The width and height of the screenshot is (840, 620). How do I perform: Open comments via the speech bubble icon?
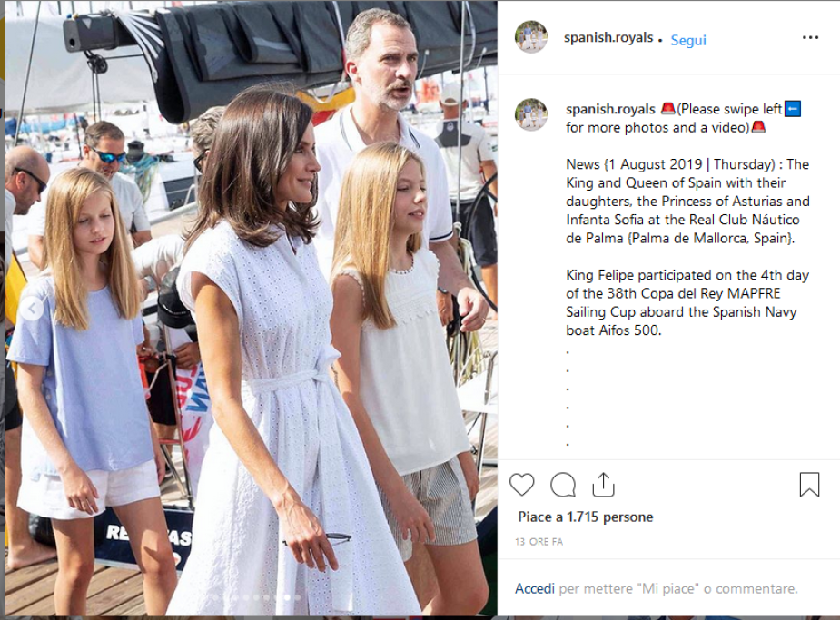(562, 485)
